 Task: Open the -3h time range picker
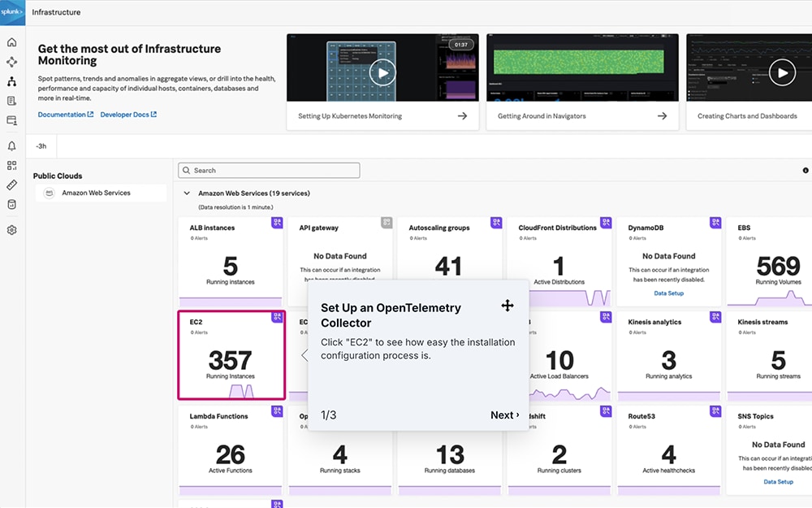click(41, 146)
